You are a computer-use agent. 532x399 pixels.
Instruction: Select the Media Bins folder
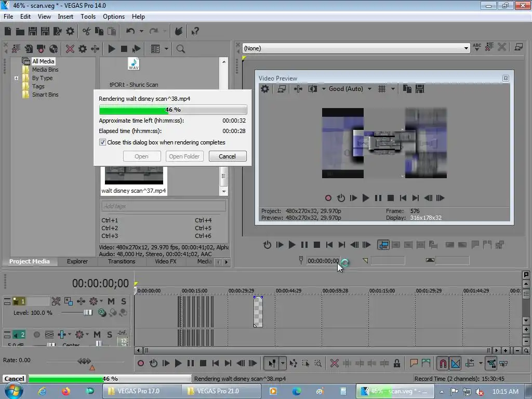[45, 70]
